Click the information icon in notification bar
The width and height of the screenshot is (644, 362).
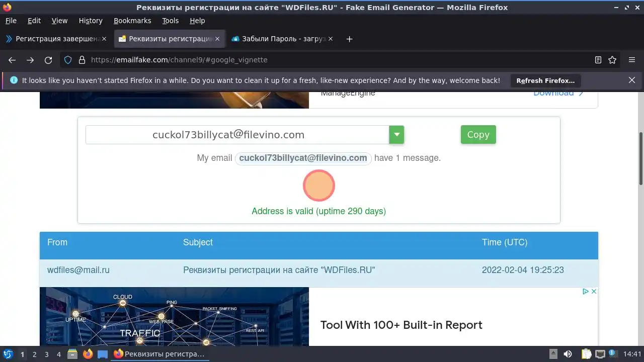click(x=14, y=80)
